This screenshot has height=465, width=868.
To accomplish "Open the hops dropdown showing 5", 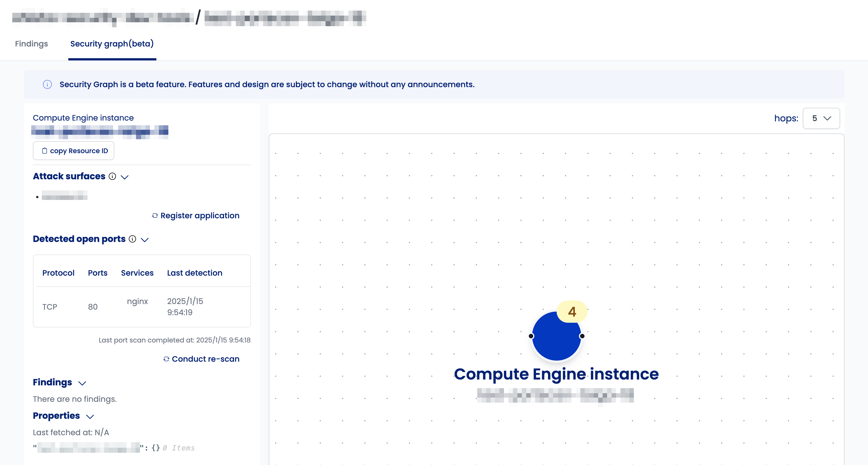I will coord(821,118).
